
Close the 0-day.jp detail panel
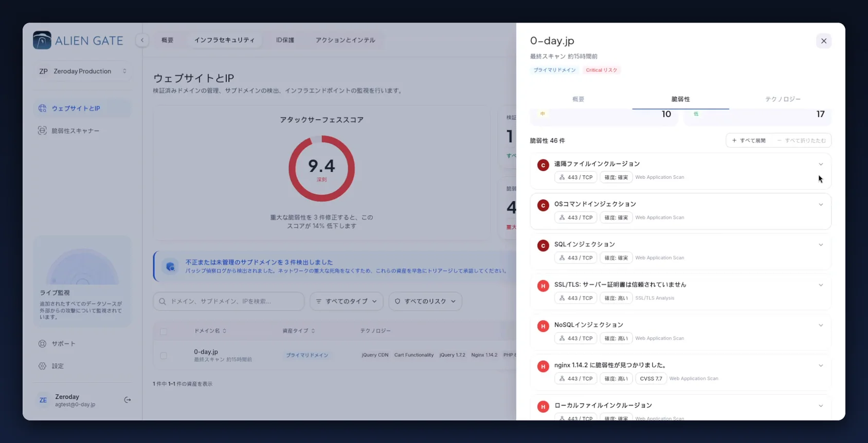click(824, 41)
